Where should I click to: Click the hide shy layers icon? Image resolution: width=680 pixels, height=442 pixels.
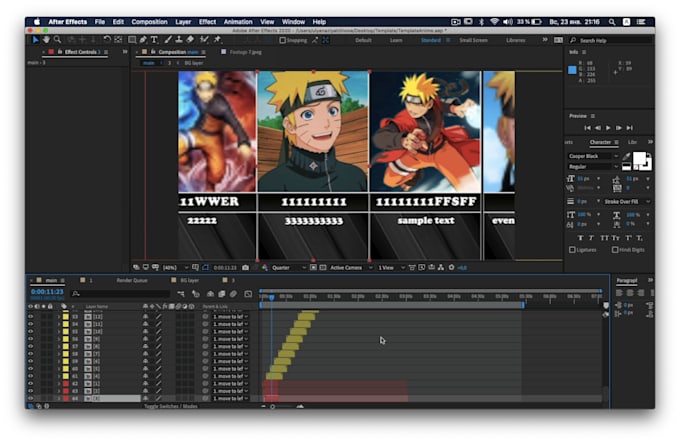[x=210, y=294]
